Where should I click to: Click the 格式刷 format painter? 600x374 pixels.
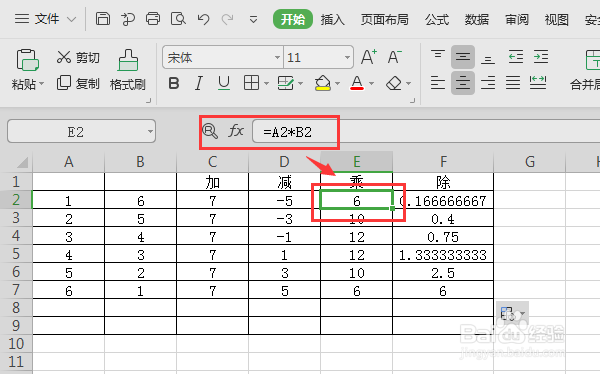click(x=128, y=70)
